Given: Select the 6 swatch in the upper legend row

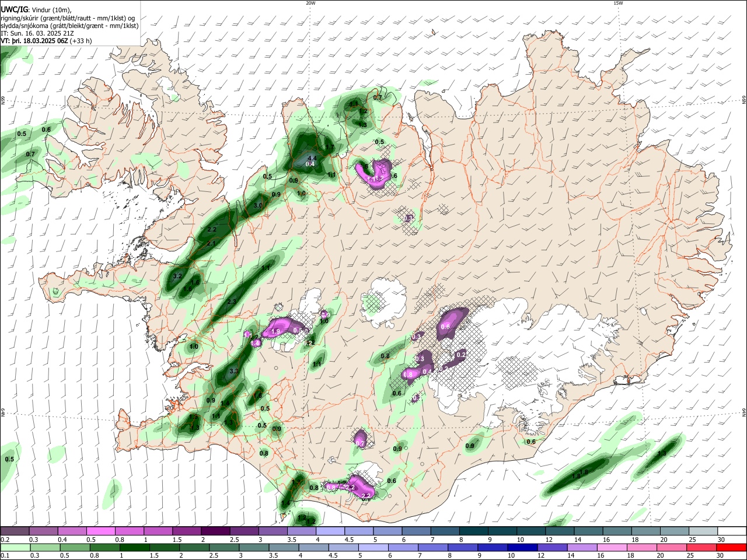Looking at the screenshot, I should point(417,531).
